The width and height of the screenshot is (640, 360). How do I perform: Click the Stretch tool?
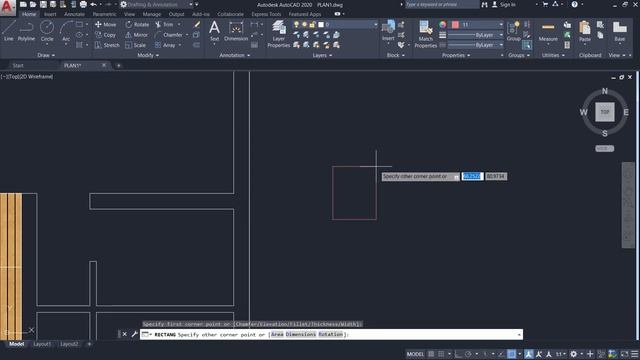pyautogui.click(x=107, y=45)
